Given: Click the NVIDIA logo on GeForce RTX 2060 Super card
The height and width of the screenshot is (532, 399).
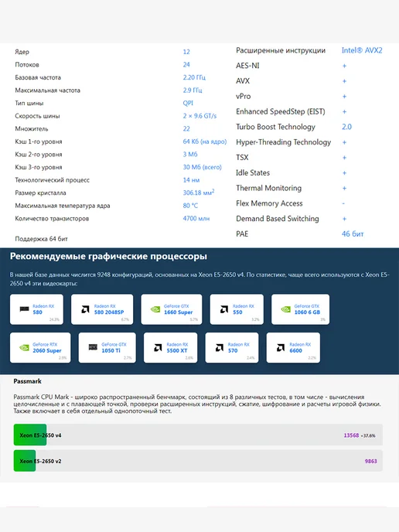Looking at the screenshot, I should (24, 347).
